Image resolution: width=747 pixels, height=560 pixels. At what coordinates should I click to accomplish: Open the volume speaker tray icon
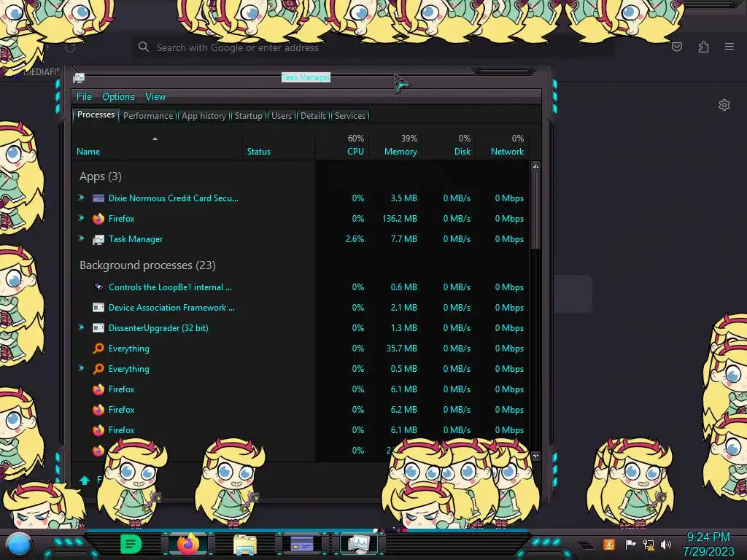(666, 544)
